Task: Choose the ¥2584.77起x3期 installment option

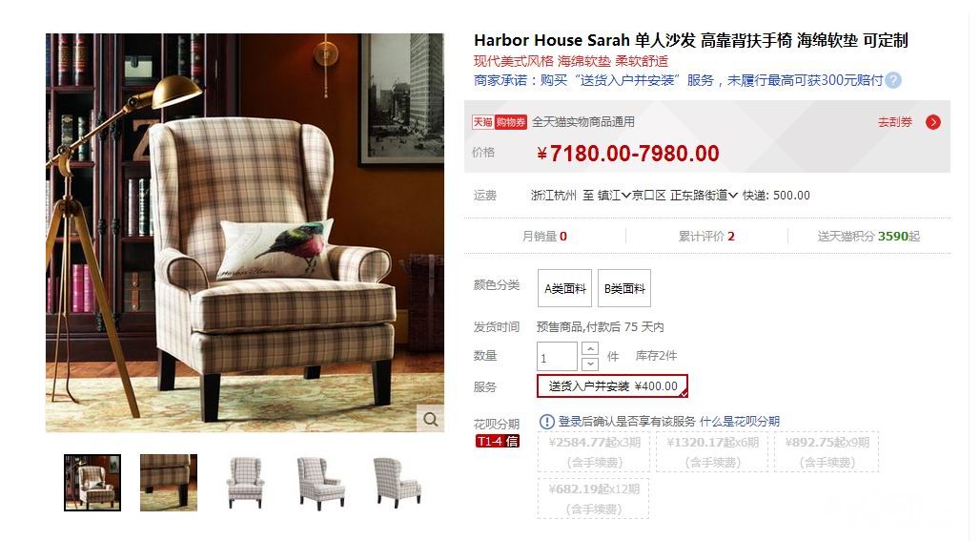Action: click(594, 451)
